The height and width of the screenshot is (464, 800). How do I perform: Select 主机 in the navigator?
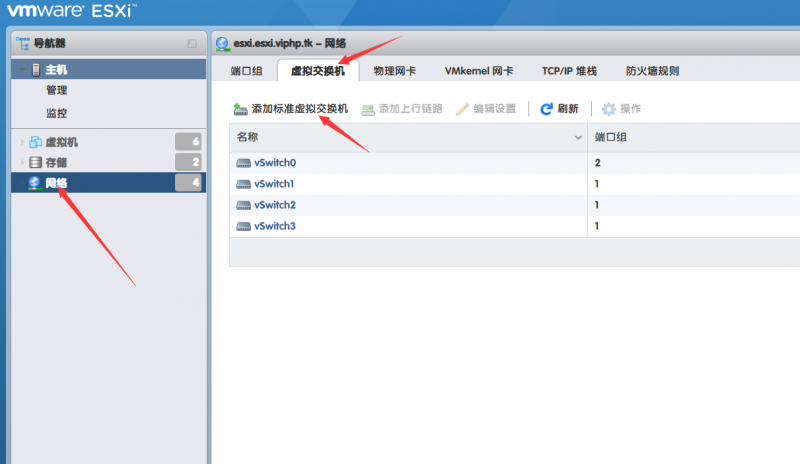pyautogui.click(x=109, y=69)
